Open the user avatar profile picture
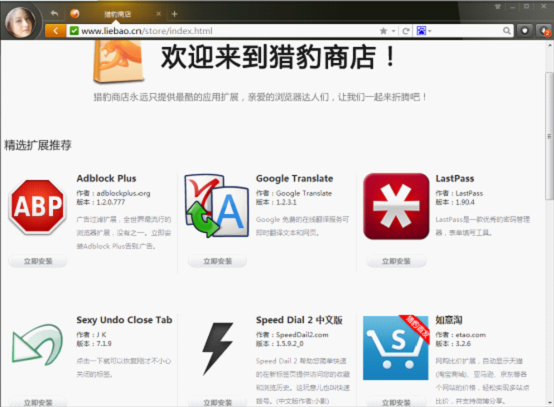Image resolution: width=554 pixels, height=407 pixels. point(20,22)
